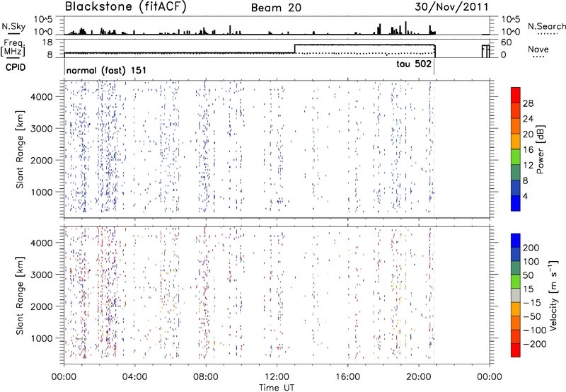Screen dimensions: 566x392
Task: Click the 'normal (fast) 151' CPID text
Action: [x=107, y=70]
